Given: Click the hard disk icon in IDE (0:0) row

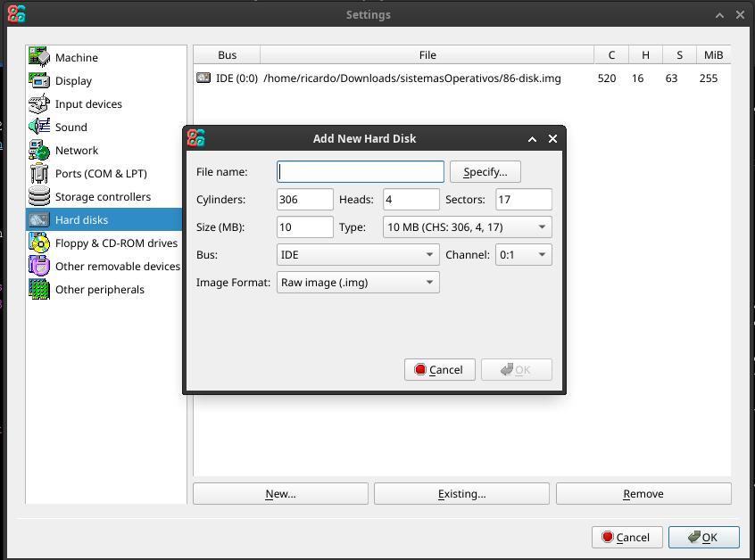Looking at the screenshot, I should click(203, 78).
